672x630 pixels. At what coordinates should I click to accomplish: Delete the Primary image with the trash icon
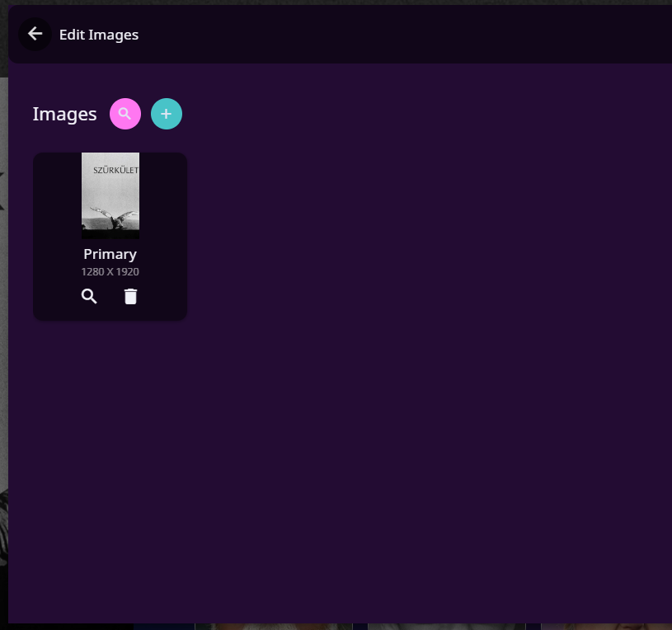tap(130, 297)
